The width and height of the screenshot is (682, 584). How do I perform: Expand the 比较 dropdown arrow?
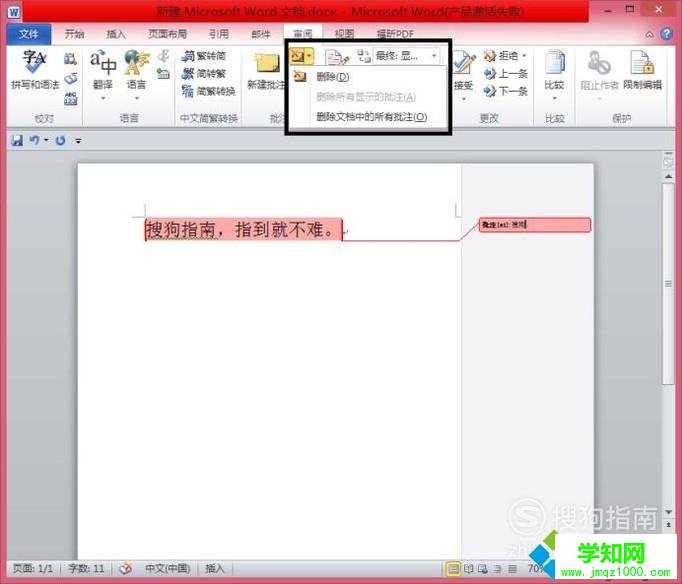(555, 99)
